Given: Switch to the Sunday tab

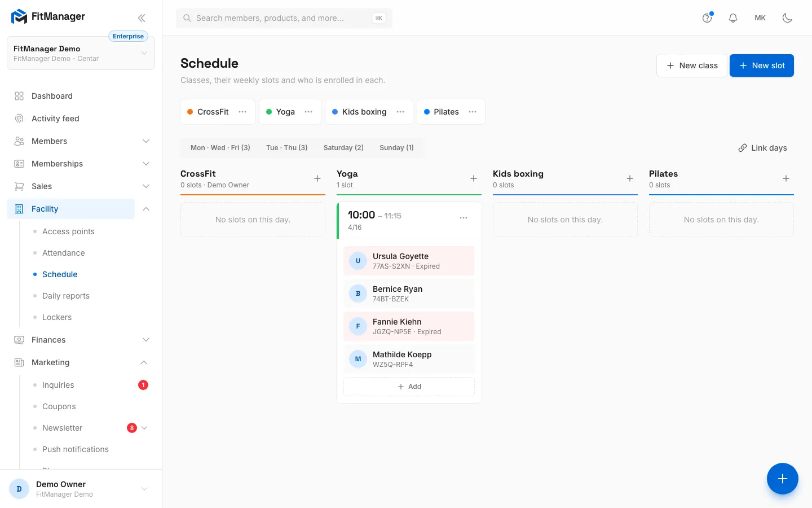Looking at the screenshot, I should tap(396, 148).
